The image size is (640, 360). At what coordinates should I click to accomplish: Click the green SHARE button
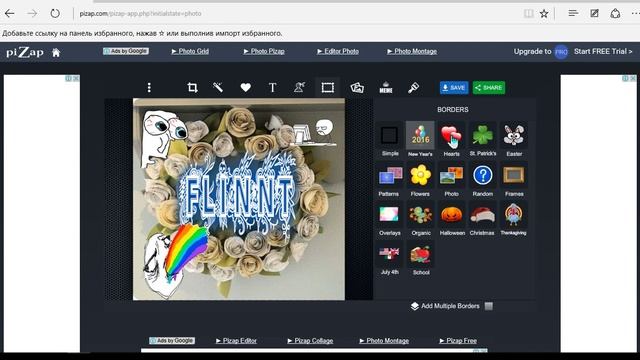[x=489, y=87]
